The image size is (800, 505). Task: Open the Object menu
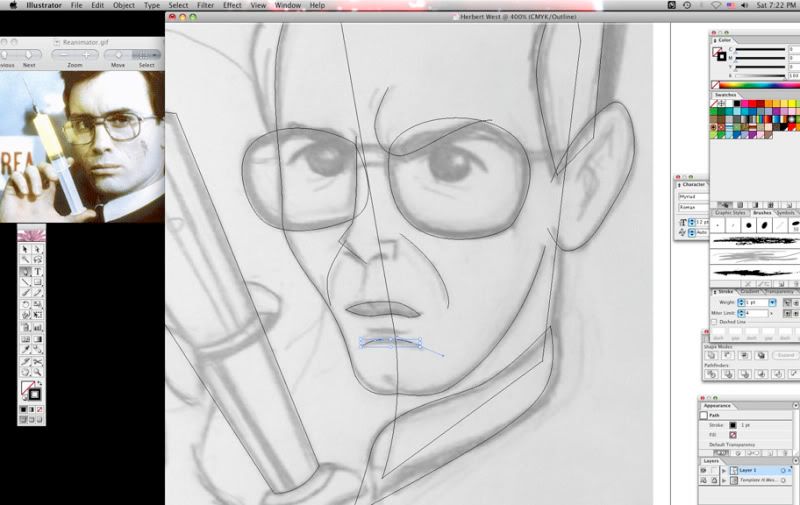[124, 5]
